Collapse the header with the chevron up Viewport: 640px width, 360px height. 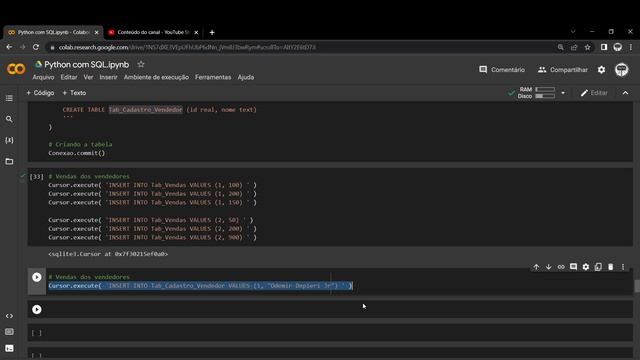[625, 93]
